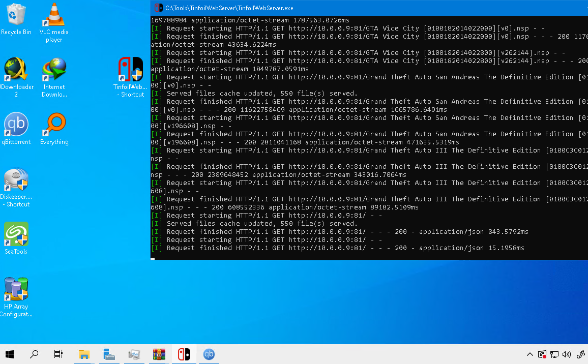Select the VLC media player desktop shortcut
588x364 pixels.
pyautogui.click(x=54, y=22)
